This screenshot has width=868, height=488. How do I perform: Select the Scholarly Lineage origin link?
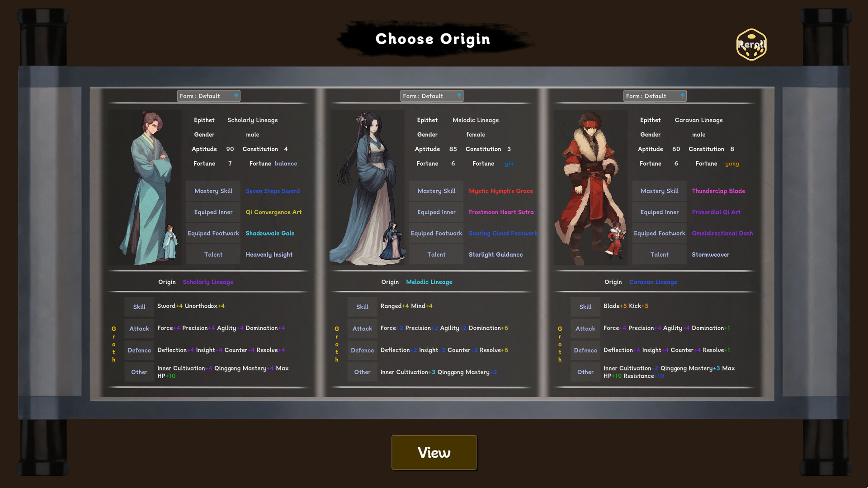[208, 282]
